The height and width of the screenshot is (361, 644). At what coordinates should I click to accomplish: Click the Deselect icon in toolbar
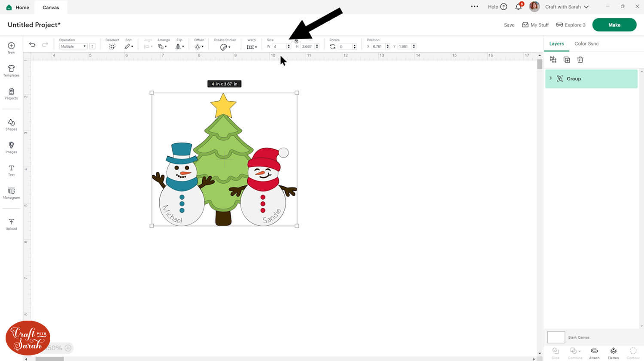(112, 46)
